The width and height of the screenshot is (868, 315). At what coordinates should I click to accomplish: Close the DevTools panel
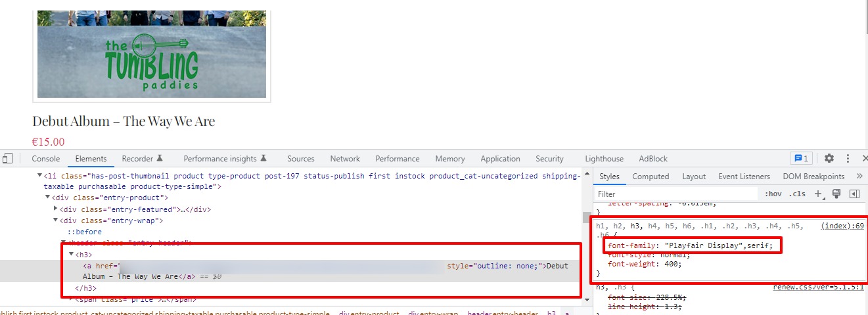[x=864, y=159]
